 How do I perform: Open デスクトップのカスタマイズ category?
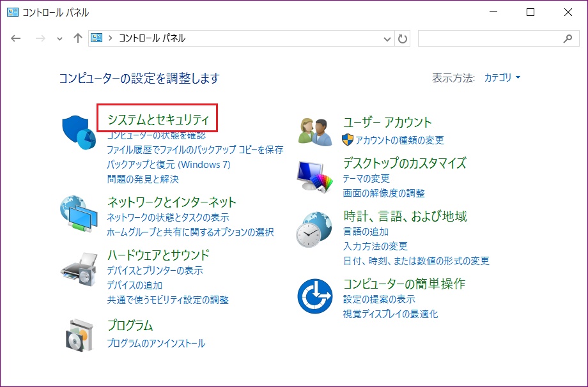tap(405, 163)
